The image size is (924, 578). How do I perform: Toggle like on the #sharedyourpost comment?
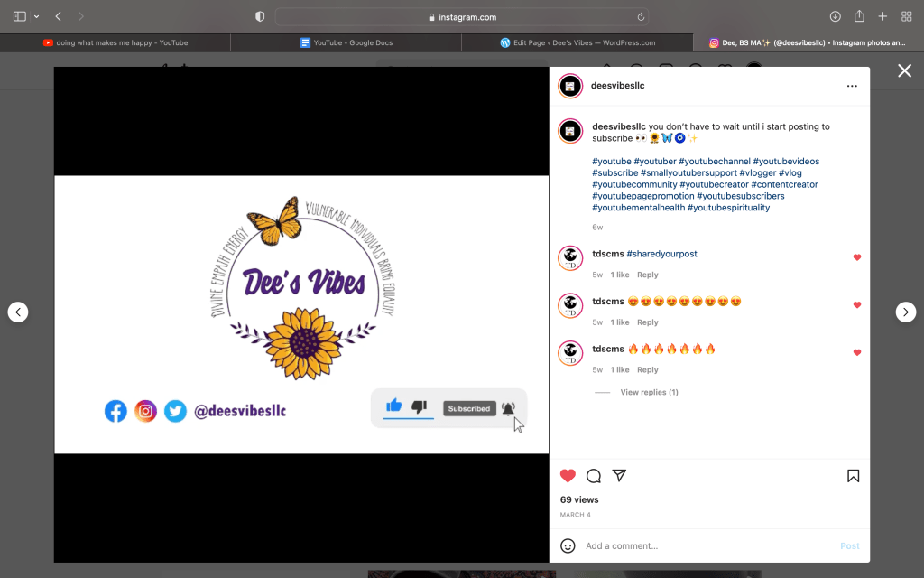[x=857, y=257]
